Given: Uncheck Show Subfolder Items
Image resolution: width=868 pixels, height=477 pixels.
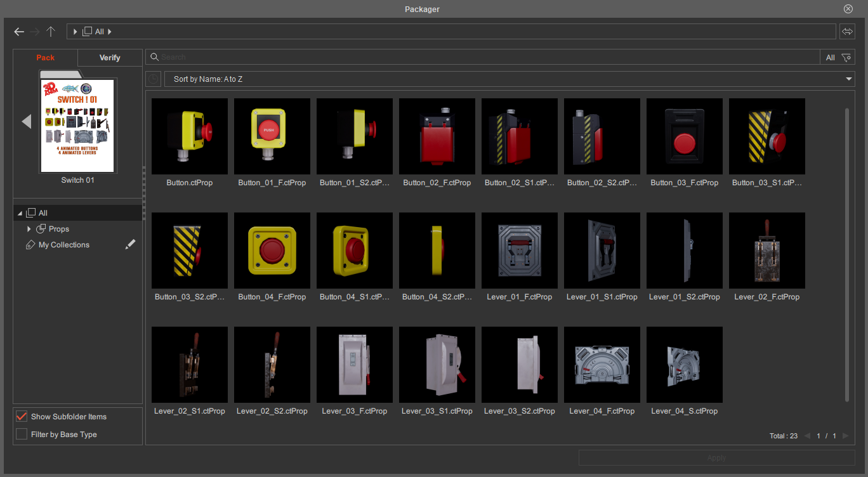Looking at the screenshot, I should pos(22,417).
